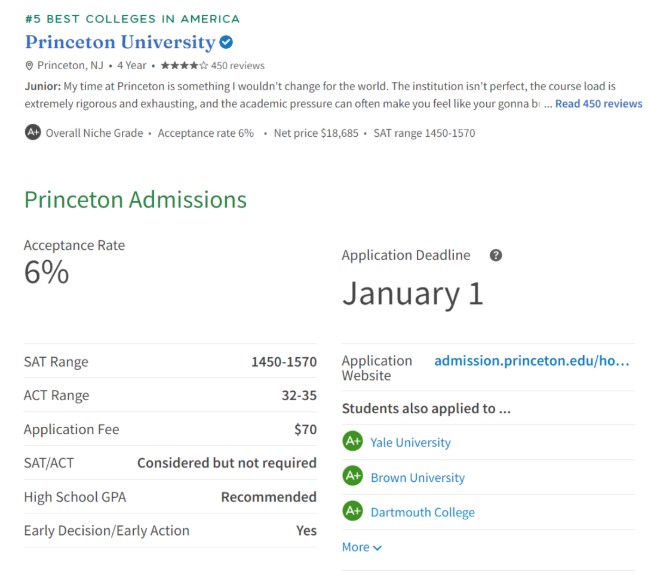Click the A+ Overall Niche Grade badge

coord(33,133)
